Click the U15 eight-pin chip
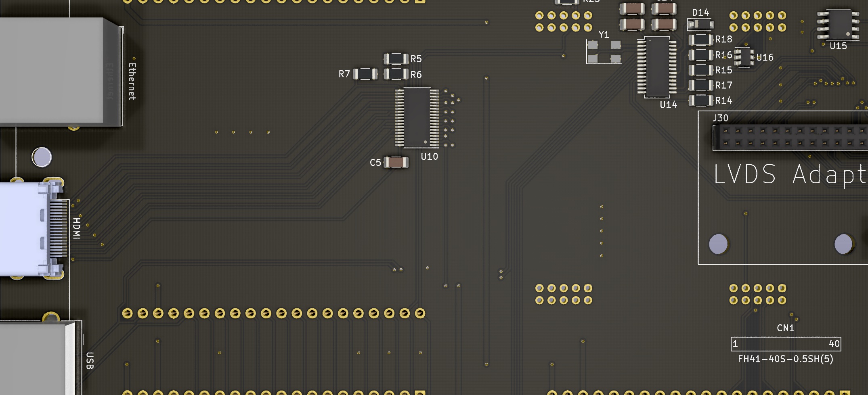 (838, 25)
